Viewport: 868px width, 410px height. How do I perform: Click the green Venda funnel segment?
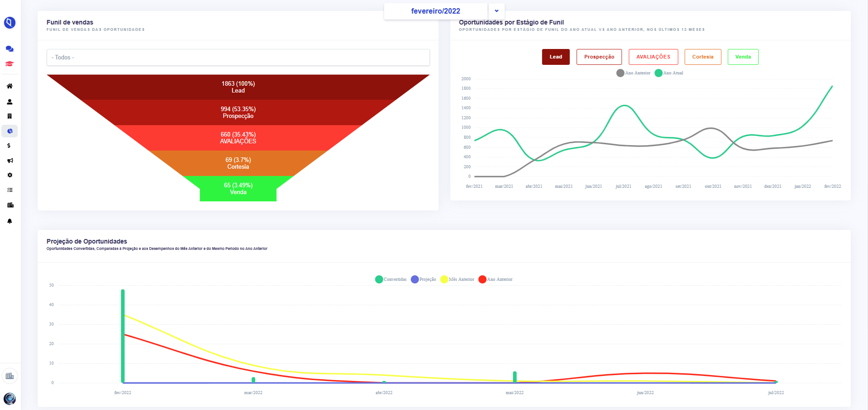pyautogui.click(x=238, y=189)
